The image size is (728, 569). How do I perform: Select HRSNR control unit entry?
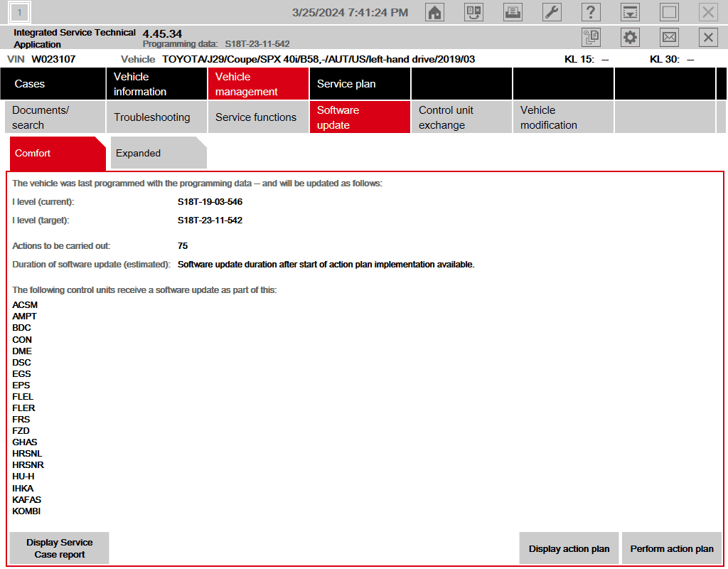click(x=28, y=465)
